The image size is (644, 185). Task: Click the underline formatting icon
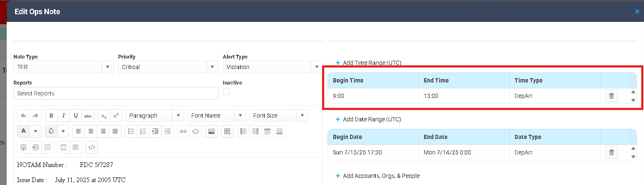point(75,116)
